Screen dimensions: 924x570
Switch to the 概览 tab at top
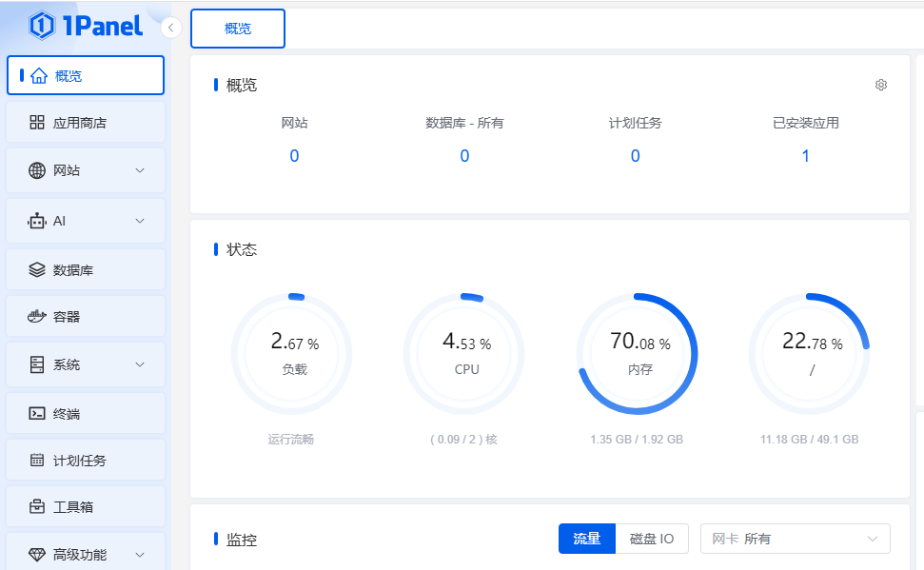(x=237, y=28)
